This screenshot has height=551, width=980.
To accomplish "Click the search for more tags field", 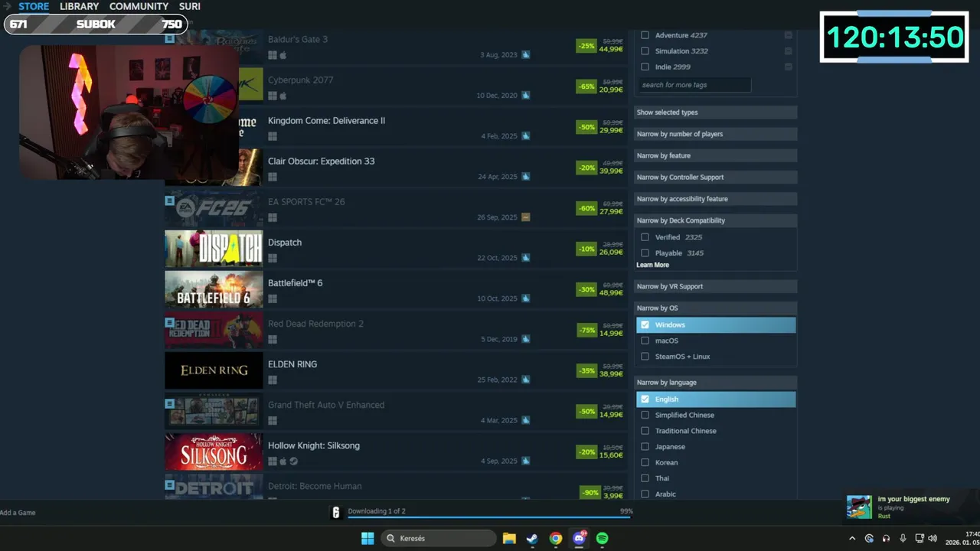I will click(x=694, y=85).
